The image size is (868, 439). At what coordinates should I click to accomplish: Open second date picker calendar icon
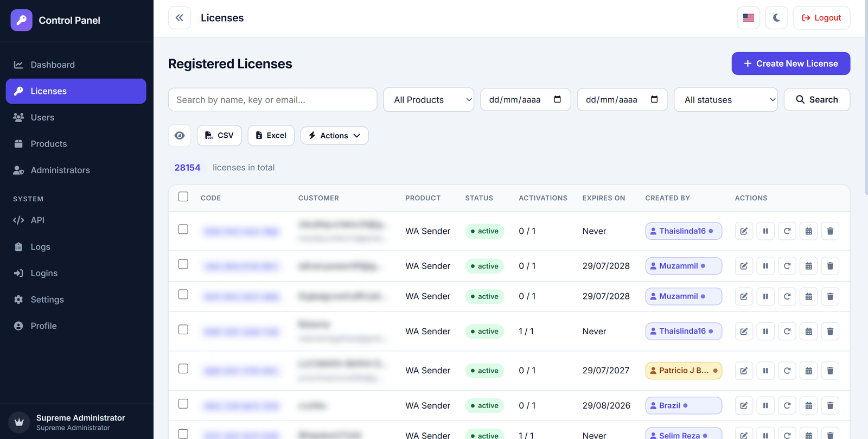pyautogui.click(x=654, y=99)
